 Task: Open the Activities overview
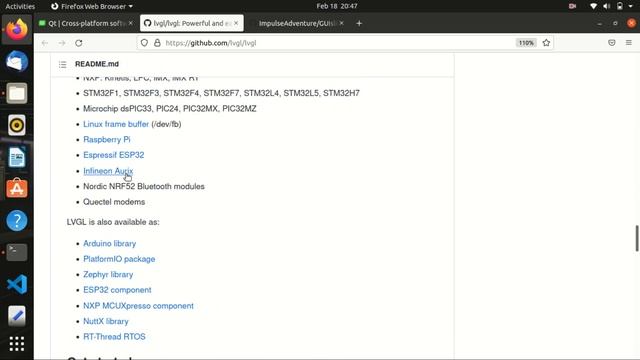coord(20,6)
